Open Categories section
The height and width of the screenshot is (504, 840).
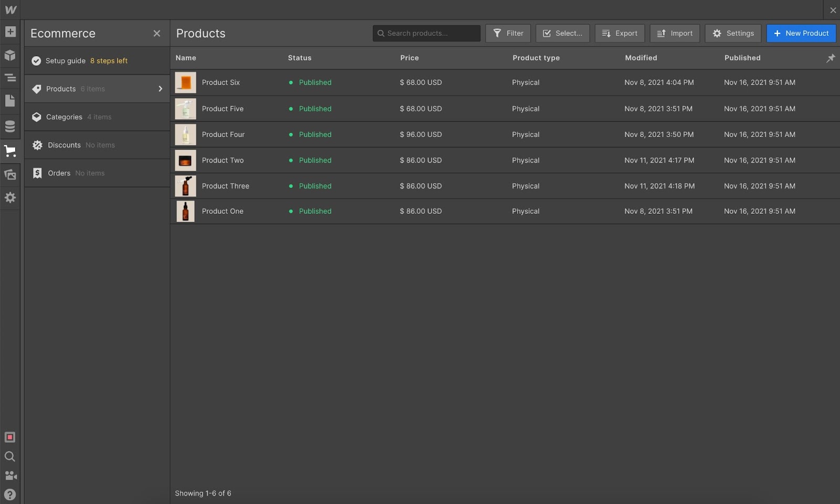point(97,117)
